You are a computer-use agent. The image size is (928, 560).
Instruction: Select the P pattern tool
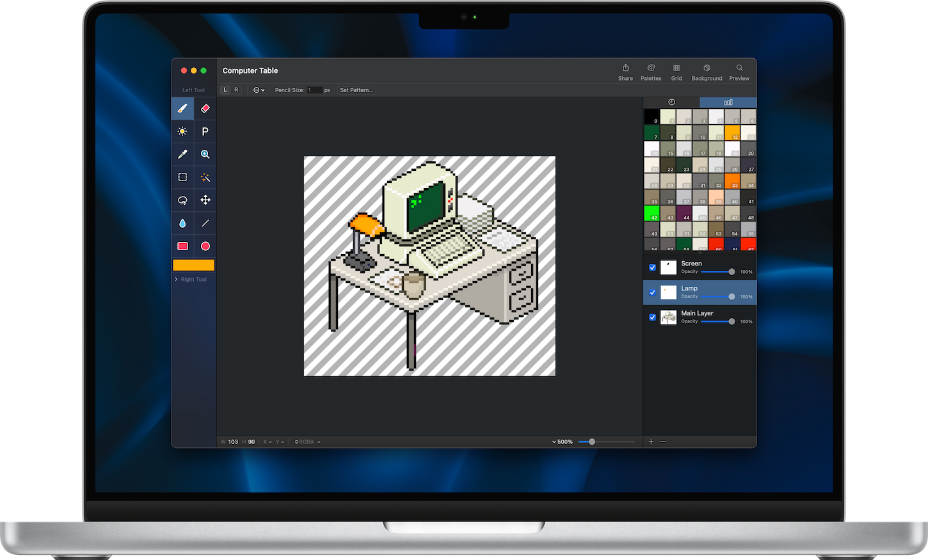tap(205, 131)
